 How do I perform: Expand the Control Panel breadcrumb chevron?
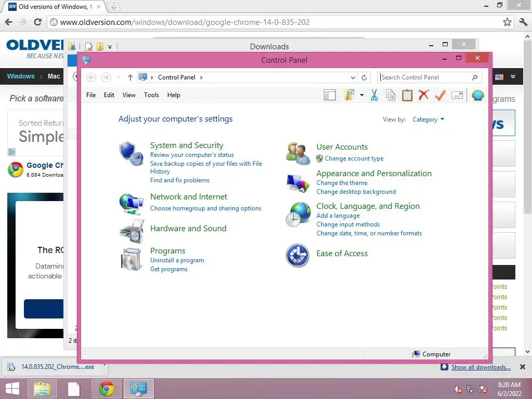(201, 77)
